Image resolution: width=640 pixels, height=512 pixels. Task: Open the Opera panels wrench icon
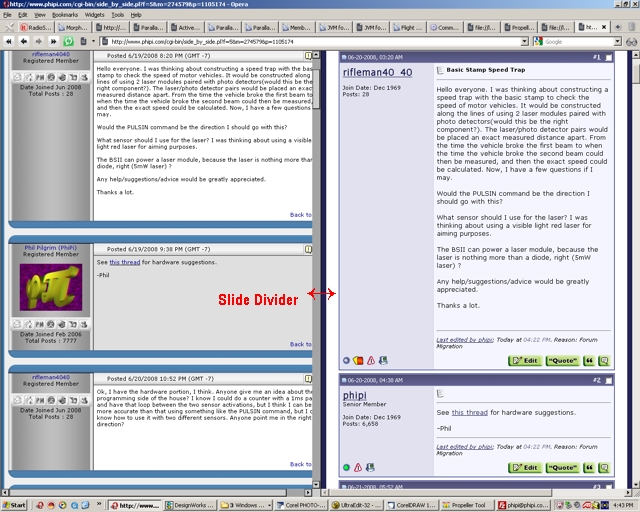coord(9,27)
